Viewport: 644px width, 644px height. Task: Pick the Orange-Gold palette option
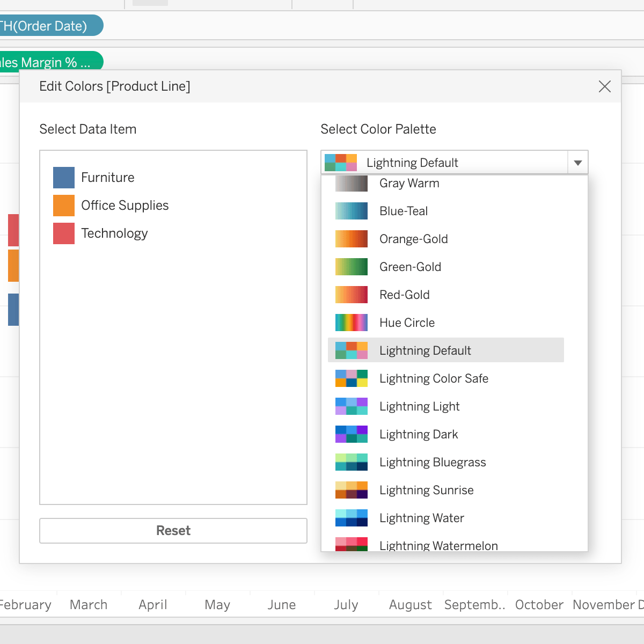pos(413,239)
